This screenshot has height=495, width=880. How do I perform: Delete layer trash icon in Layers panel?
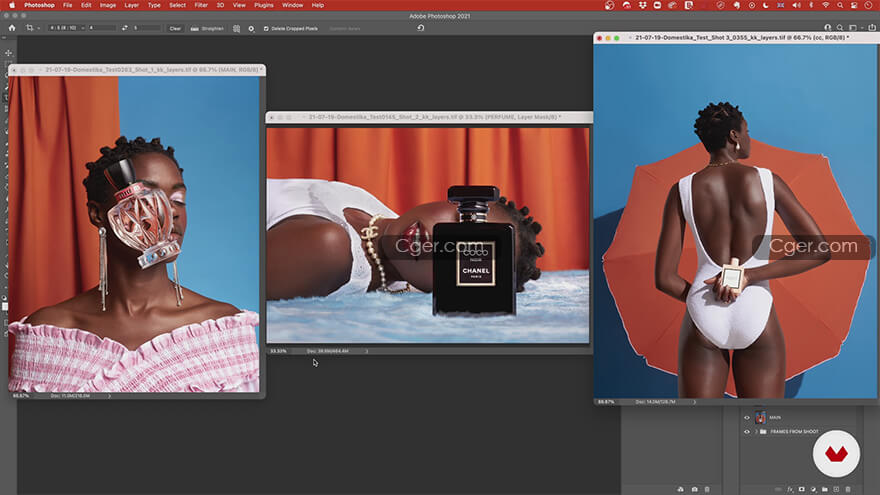[848, 489]
